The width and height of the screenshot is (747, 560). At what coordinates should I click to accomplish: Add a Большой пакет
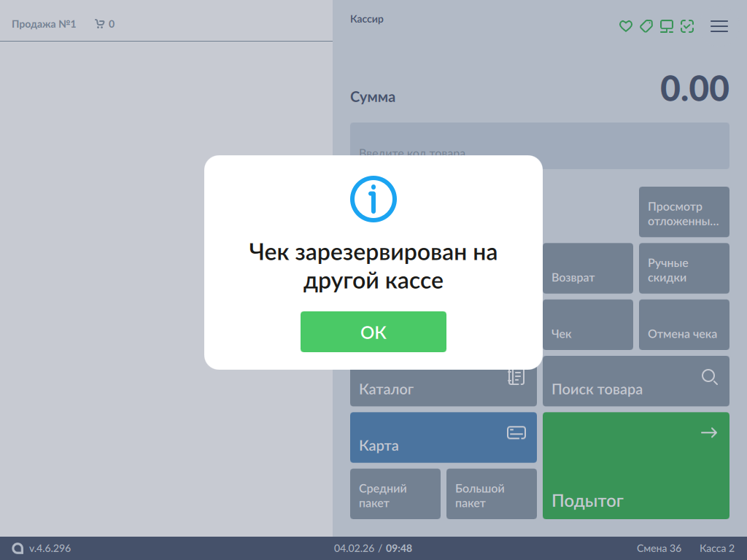click(x=491, y=494)
